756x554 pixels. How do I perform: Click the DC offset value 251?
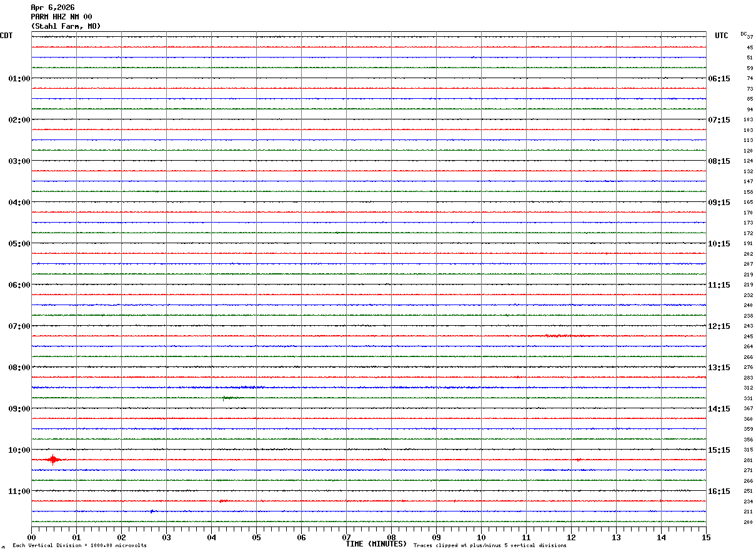pos(748,491)
